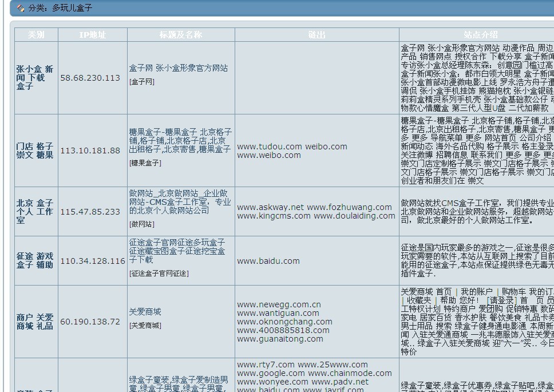
Task: Click the 分类:多玩儿盒子 heading text
Action: 60,8
